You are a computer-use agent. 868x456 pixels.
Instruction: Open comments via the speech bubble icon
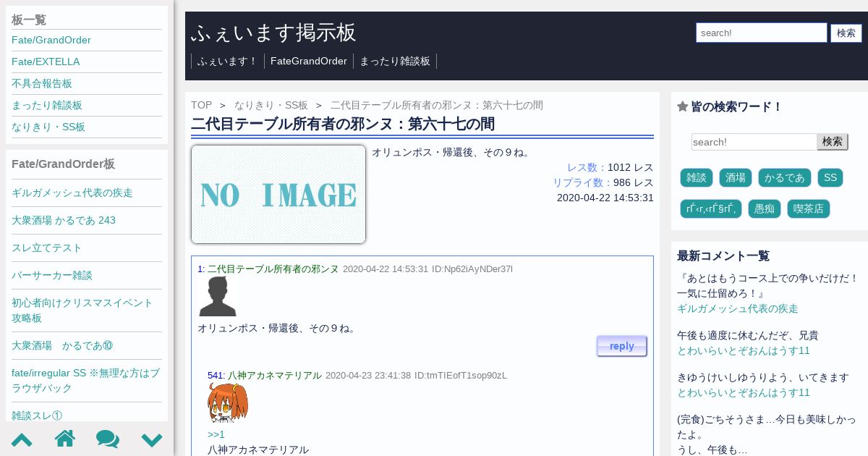pyautogui.click(x=108, y=439)
